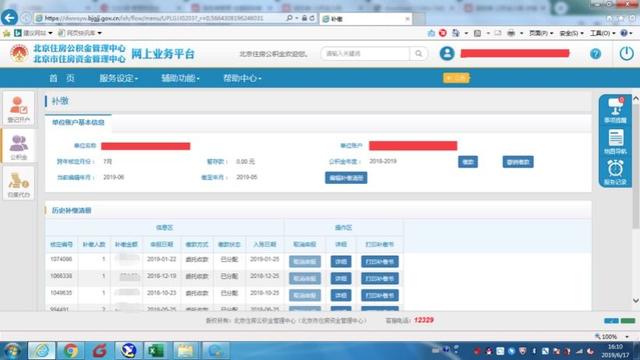
Task: Click the date 2019-01-22 cell
Action: point(161,259)
